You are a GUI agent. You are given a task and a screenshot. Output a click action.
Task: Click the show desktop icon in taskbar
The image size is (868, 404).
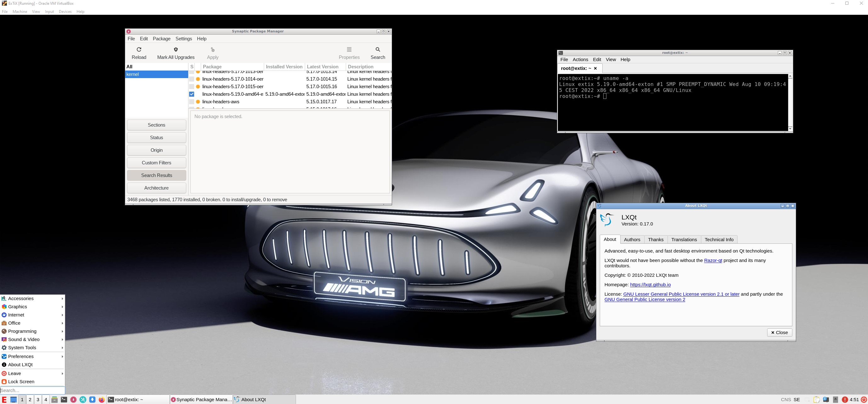click(14, 400)
